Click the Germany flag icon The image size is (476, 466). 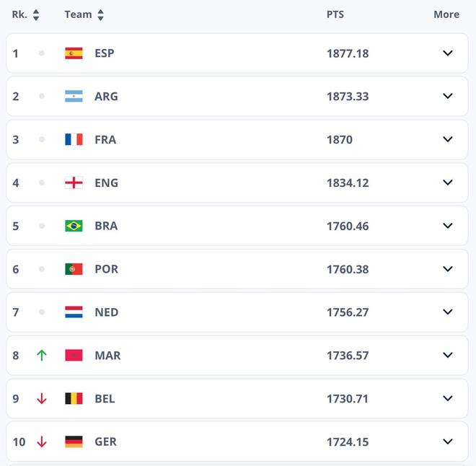pyautogui.click(x=74, y=441)
